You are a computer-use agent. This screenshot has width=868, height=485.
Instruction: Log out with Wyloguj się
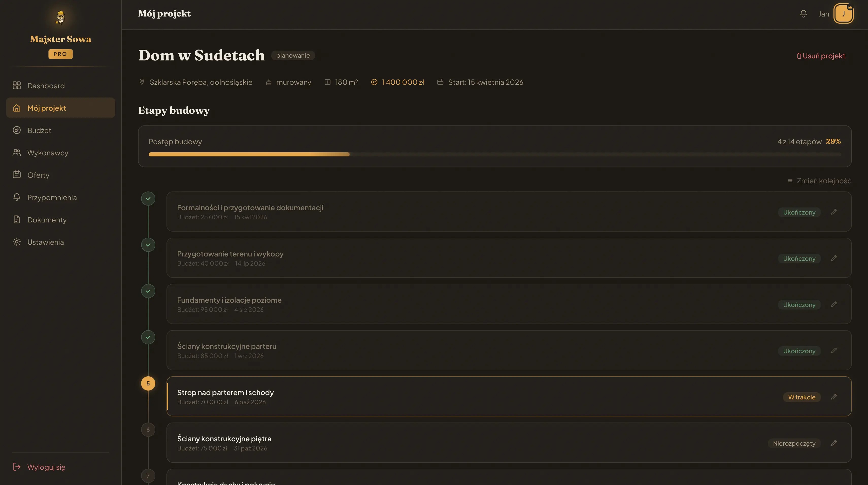[x=39, y=467]
